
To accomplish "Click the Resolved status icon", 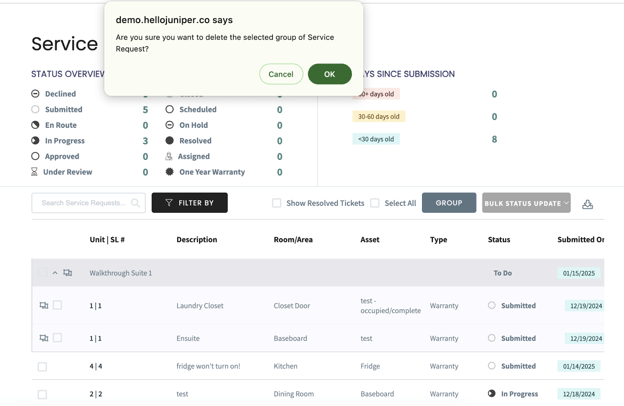I will pos(170,141).
